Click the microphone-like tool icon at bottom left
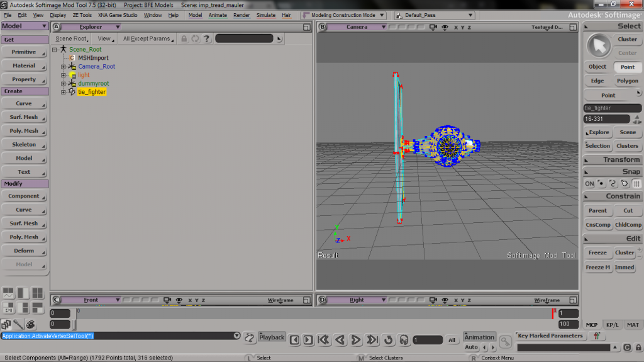 pos(18,325)
